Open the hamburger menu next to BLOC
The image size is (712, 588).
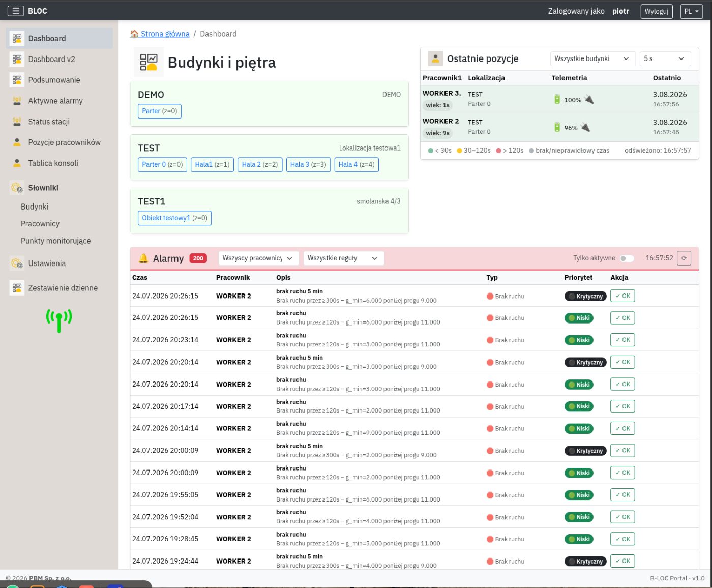point(15,11)
